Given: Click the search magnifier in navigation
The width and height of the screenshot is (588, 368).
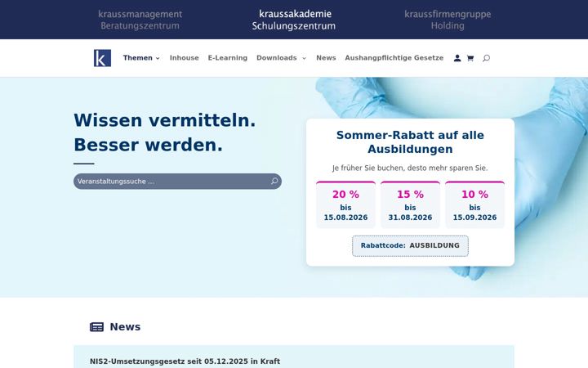Looking at the screenshot, I should click(x=486, y=58).
